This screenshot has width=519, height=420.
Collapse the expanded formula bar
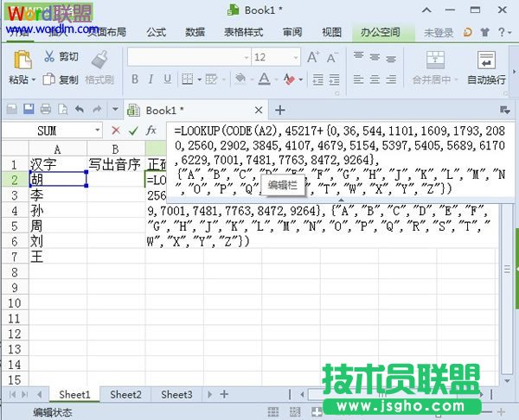tap(341, 200)
